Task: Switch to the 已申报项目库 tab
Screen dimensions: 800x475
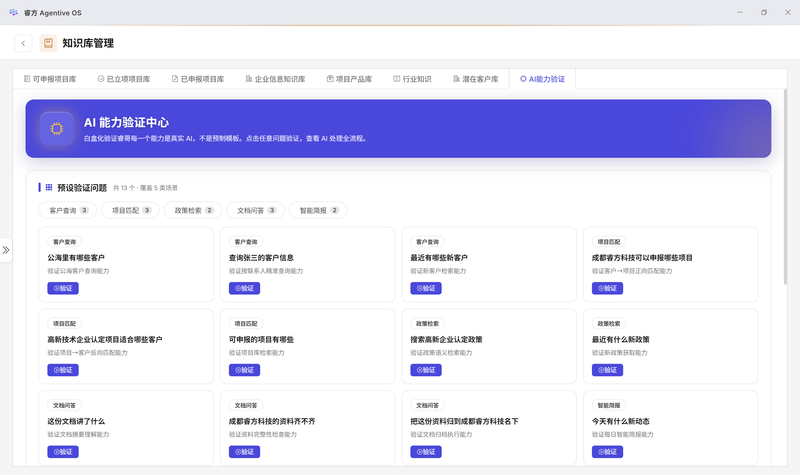Action: coord(198,79)
